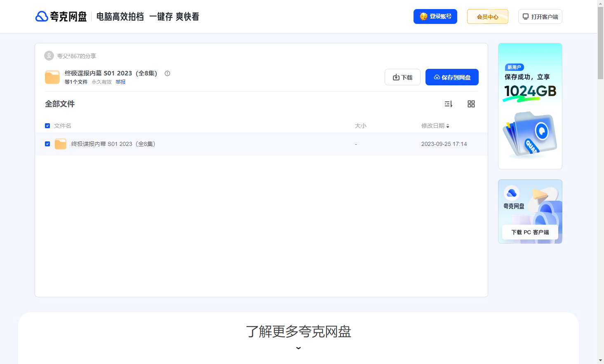Image resolution: width=604 pixels, height=364 pixels.
Task: Click the 2023-09-25 17:14 modified date
Action: point(444,144)
